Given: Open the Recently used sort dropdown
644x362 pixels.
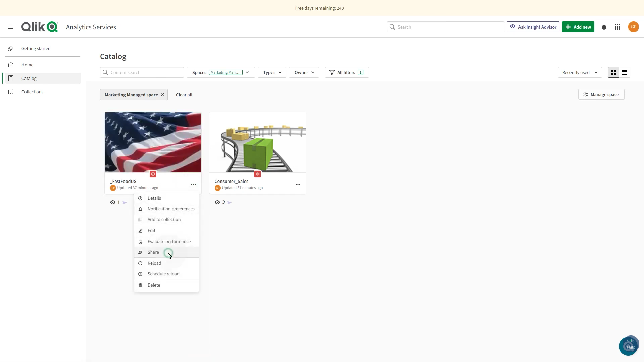Looking at the screenshot, I should pos(580,72).
